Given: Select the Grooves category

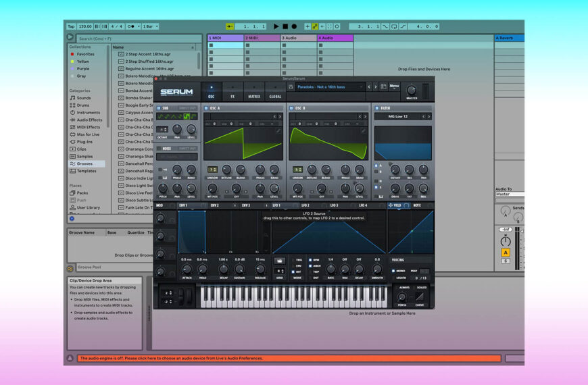Looking at the screenshot, I should (x=87, y=164).
